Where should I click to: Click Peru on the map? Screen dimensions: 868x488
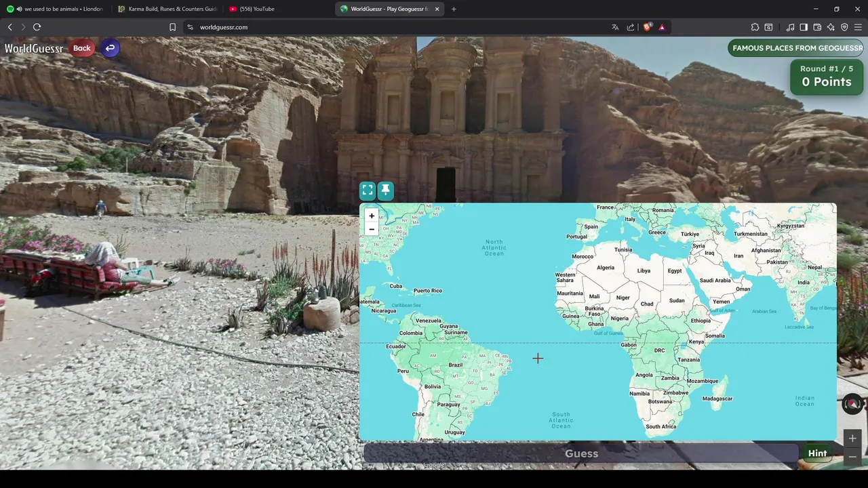[x=403, y=371]
